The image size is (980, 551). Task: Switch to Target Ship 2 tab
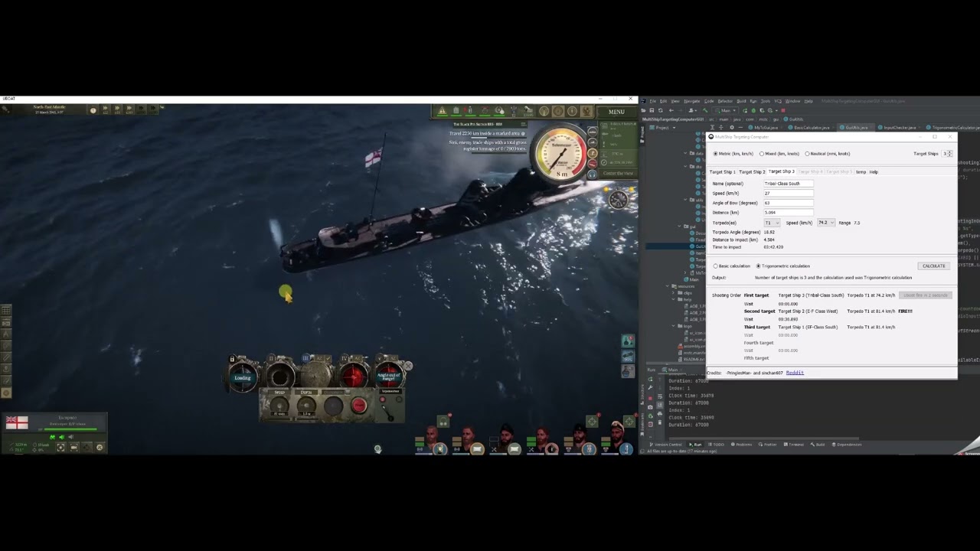tap(752, 172)
